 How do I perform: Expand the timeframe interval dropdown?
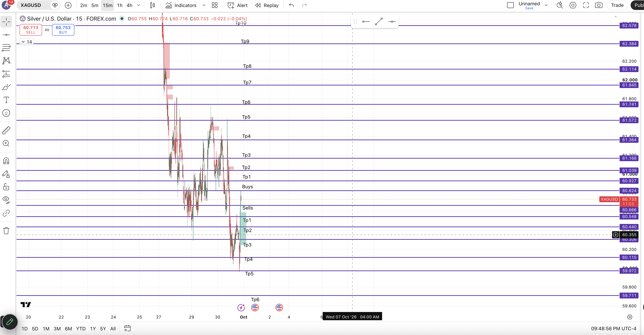click(x=138, y=5)
